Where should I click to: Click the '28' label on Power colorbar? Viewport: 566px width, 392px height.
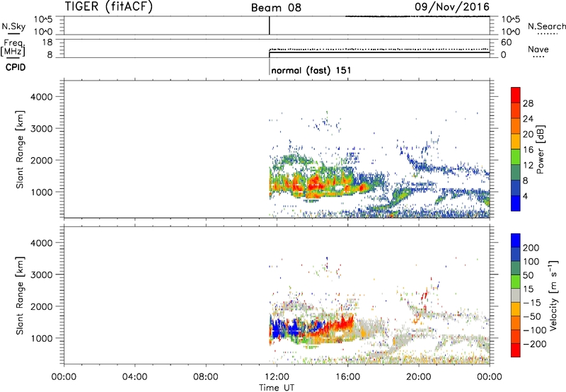pos(528,103)
